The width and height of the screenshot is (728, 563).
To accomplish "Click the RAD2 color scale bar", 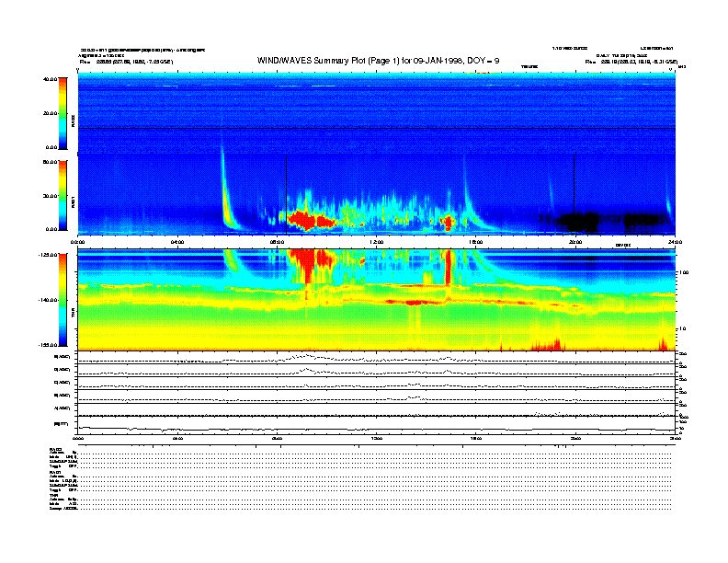I will [x=63, y=113].
